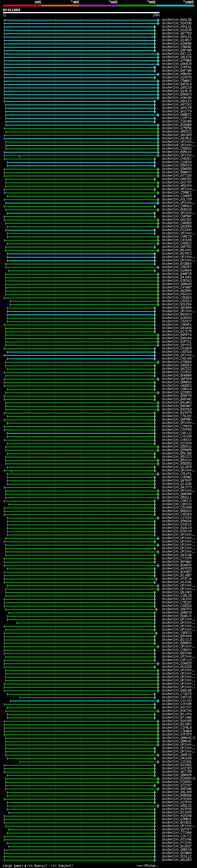Select hit label UniRef100_Q851S8
Viewport: 197px width, 868px height.
(x=177, y=88)
